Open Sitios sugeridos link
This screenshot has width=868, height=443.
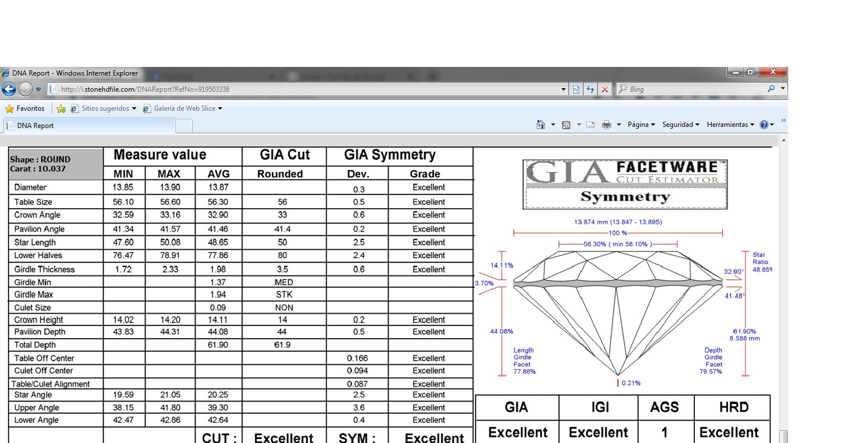[x=104, y=108]
